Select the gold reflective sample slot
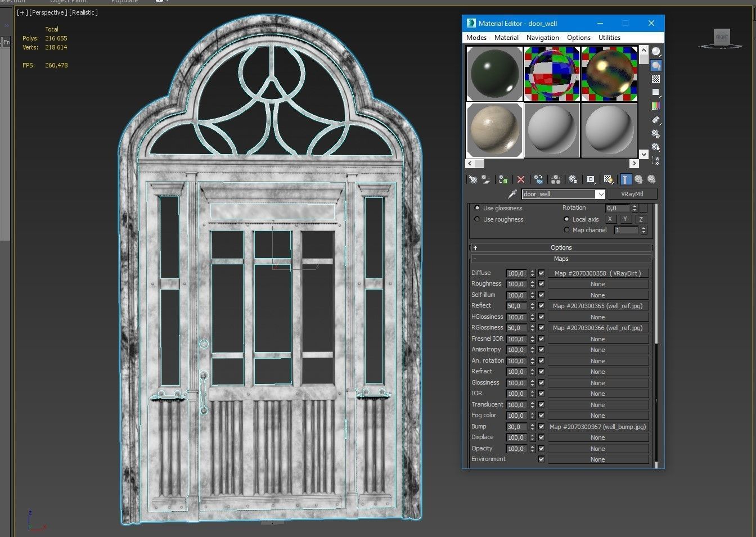The image size is (756, 537). 609,73
